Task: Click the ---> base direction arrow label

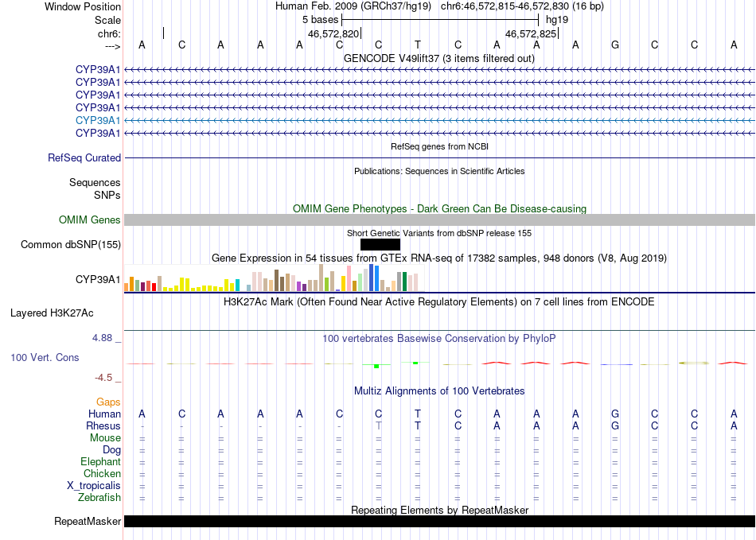Action: pos(112,46)
